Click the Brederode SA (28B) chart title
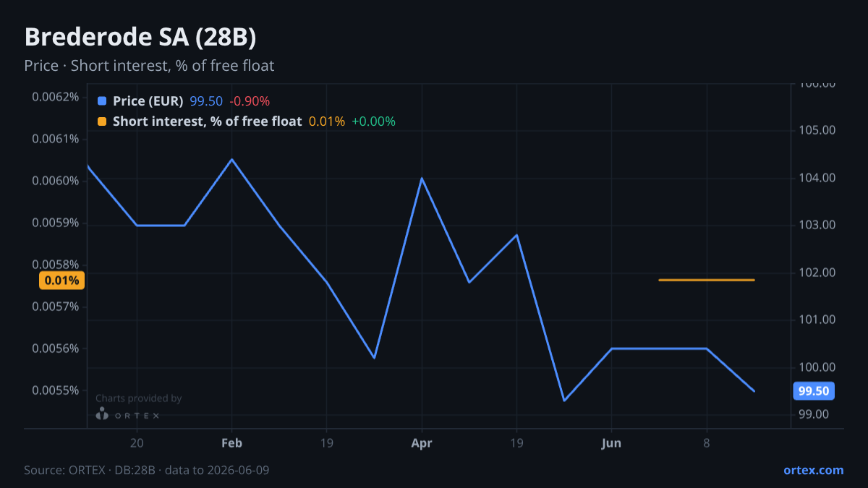Viewport: 868px width, 488px height. pos(140,38)
